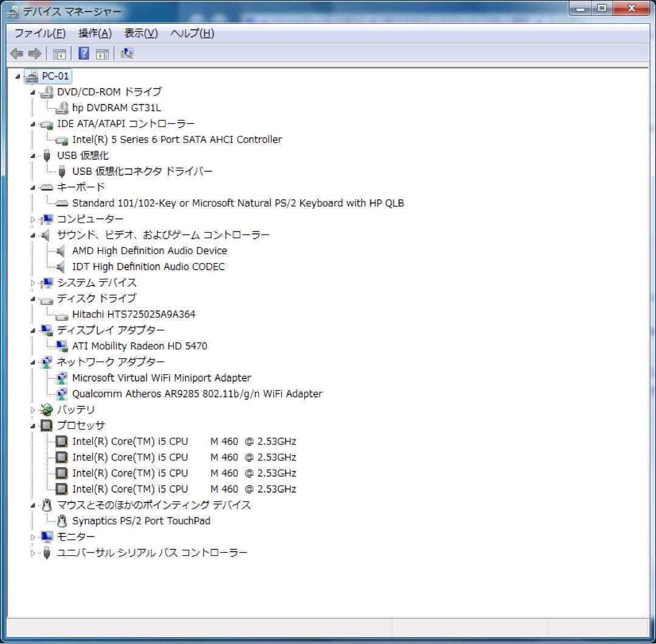Select Hitachi HTS725025A9A364 disk entry
The height and width of the screenshot is (644, 656).
tap(134, 315)
